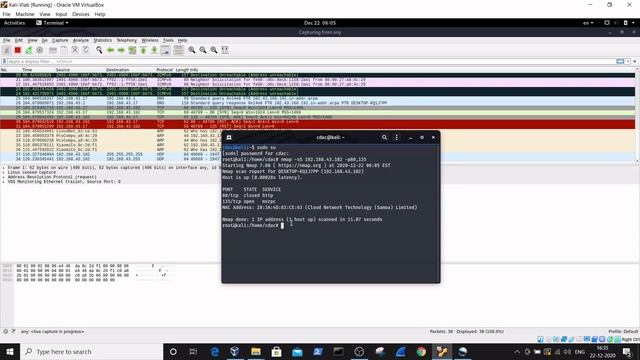
Task: Start capture with the shark fin icon
Action: coord(7,50)
